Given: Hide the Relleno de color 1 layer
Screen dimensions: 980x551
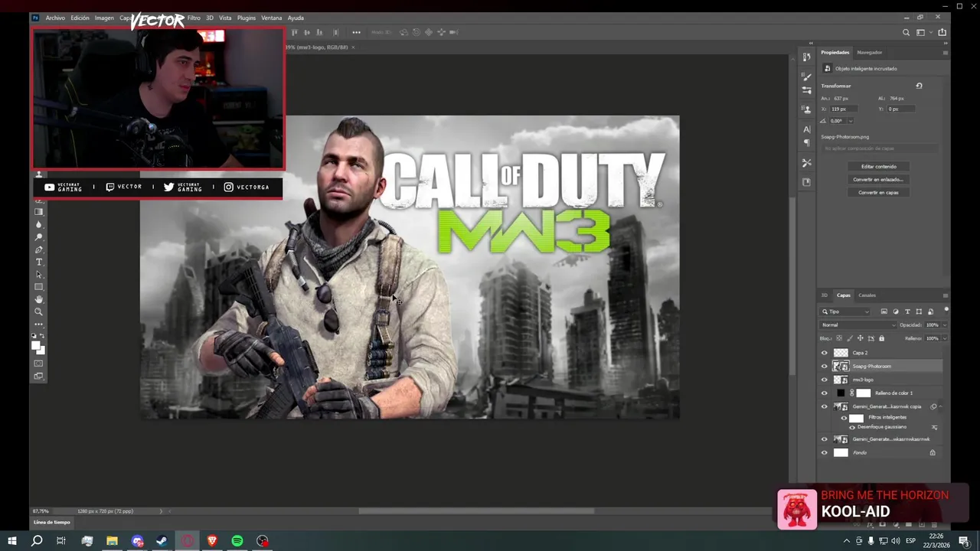Looking at the screenshot, I should 825,393.
